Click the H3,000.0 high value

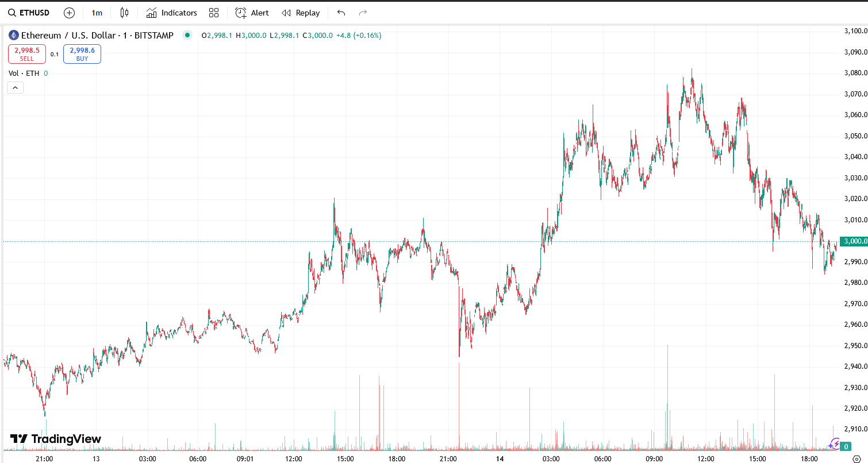pos(251,36)
